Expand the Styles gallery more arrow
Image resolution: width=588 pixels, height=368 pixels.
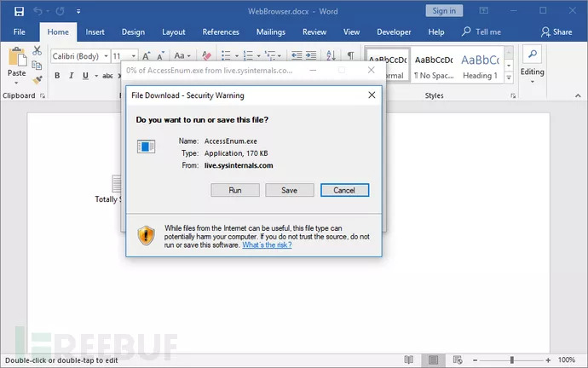[509, 77]
